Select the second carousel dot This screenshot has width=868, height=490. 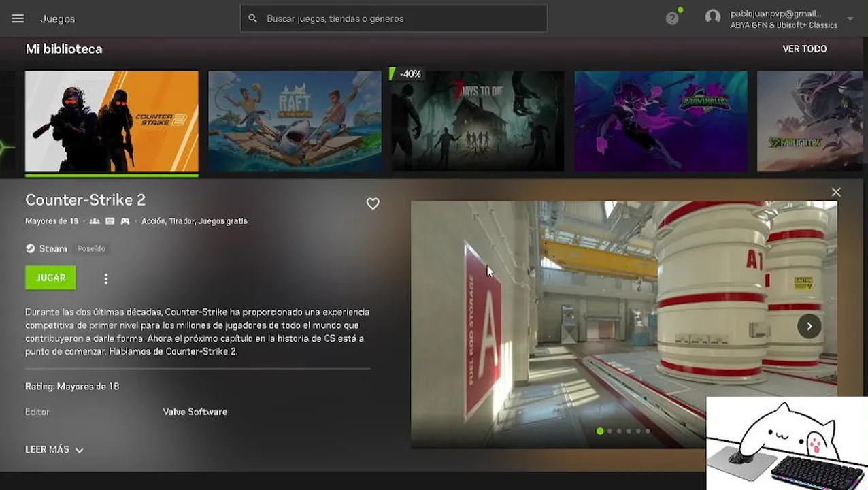[610, 431]
